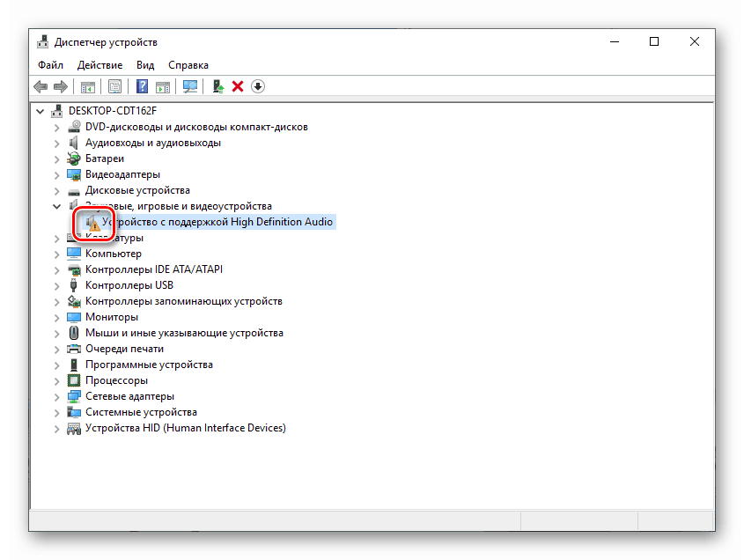The width and height of the screenshot is (744, 560).
Task: Expand the Сетевые адаптеры category
Action: (56, 395)
